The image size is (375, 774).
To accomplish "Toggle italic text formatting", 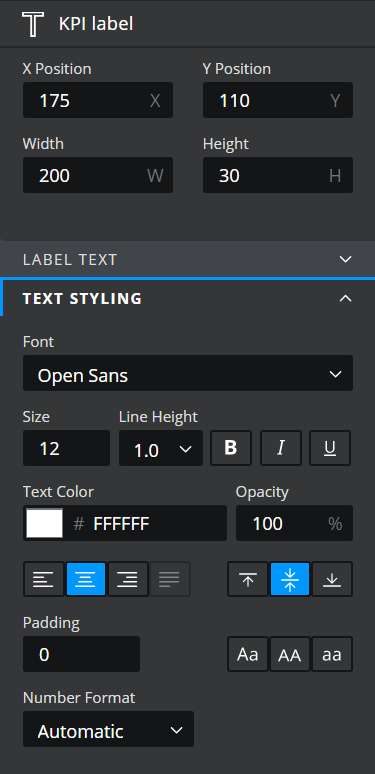I will (x=281, y=448).
